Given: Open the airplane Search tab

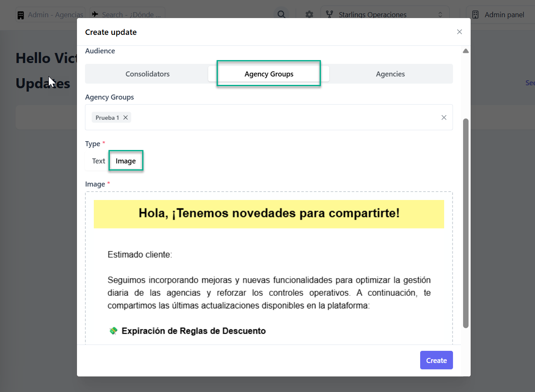Looking at the screenshot, I should [x=127, y=15].
